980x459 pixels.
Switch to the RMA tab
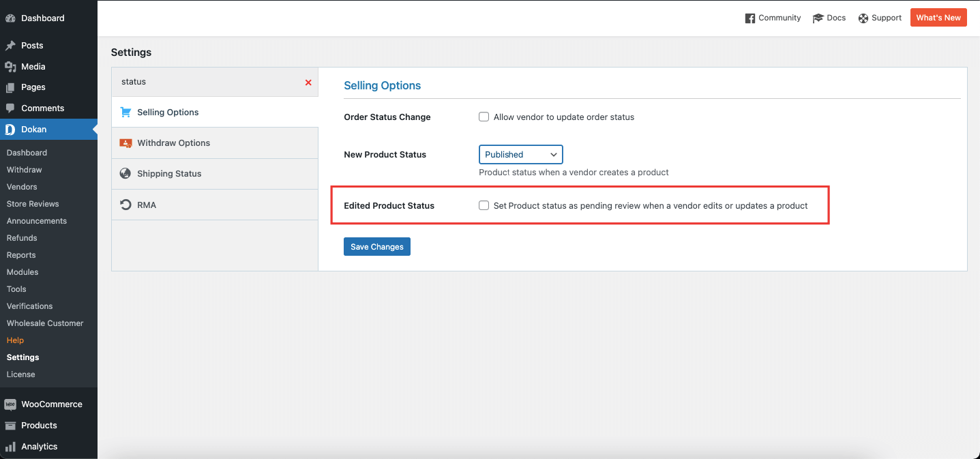[x=215, y=205]
